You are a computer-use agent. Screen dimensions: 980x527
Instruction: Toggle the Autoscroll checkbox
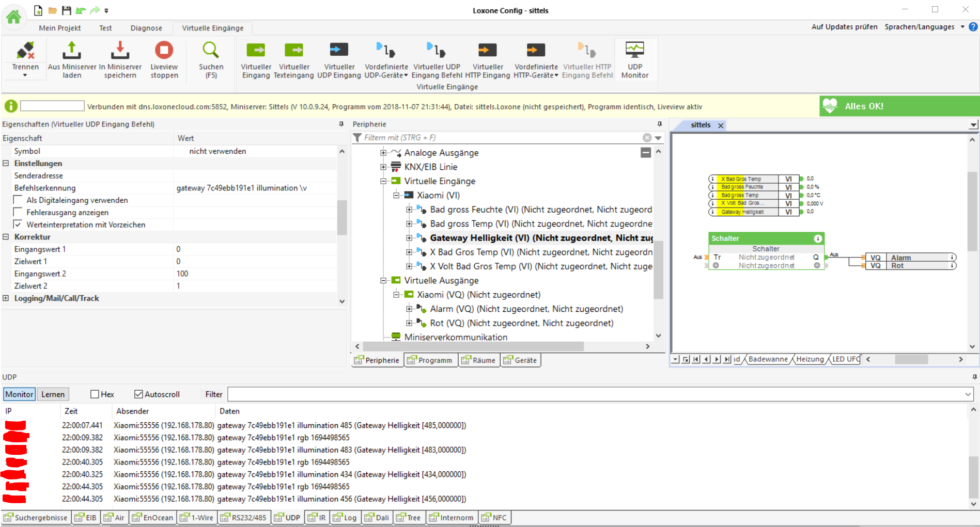[138, 394]
